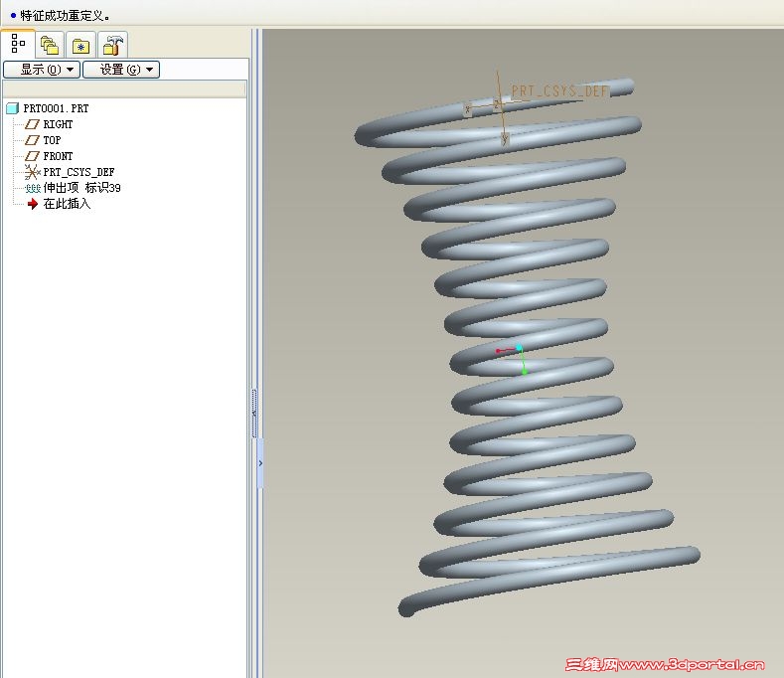The image size is (784, 678).
Task: Open the 设置 dropdown menu
Action: 121,70
